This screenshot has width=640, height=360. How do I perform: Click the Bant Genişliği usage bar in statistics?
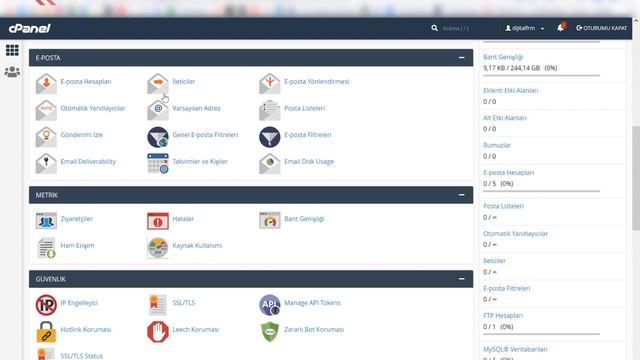click(541, 76)
